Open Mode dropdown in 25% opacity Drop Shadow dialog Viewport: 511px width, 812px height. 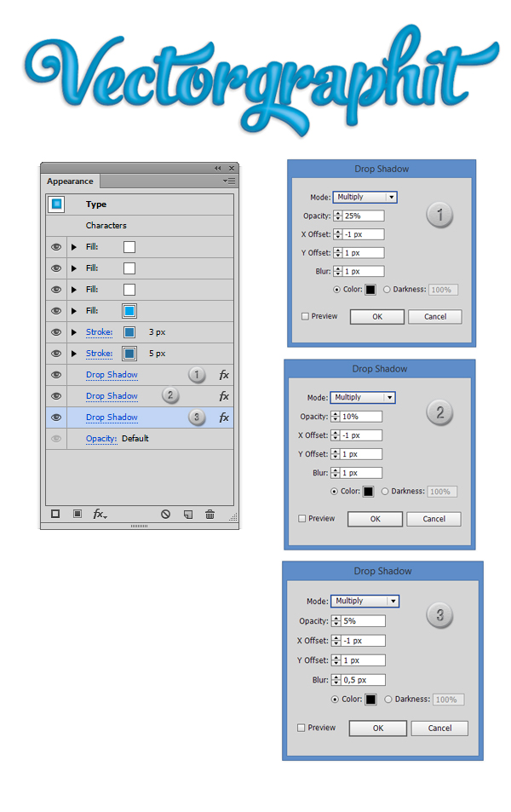click(365, 197)
